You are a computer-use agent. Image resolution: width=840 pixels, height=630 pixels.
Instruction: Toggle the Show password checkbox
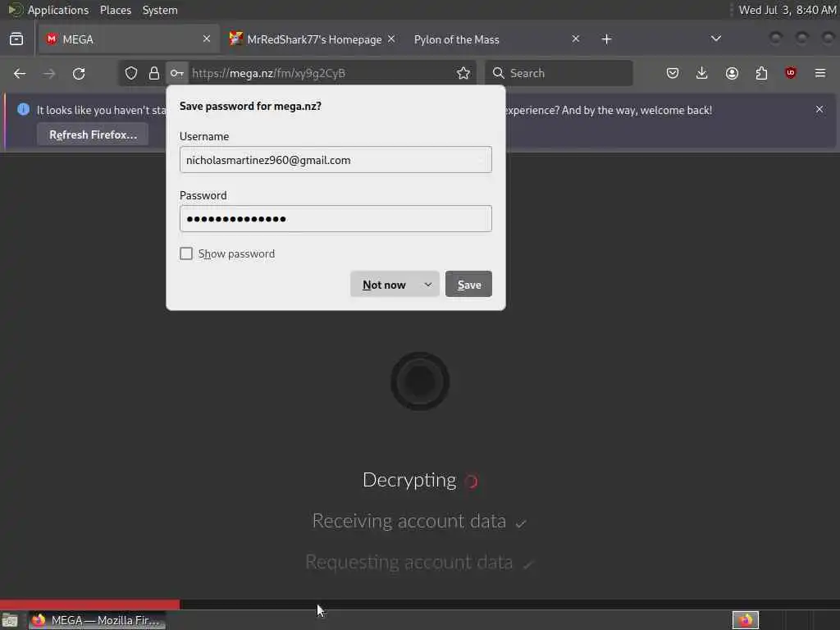pyautogui.click(x=186, y=253)
